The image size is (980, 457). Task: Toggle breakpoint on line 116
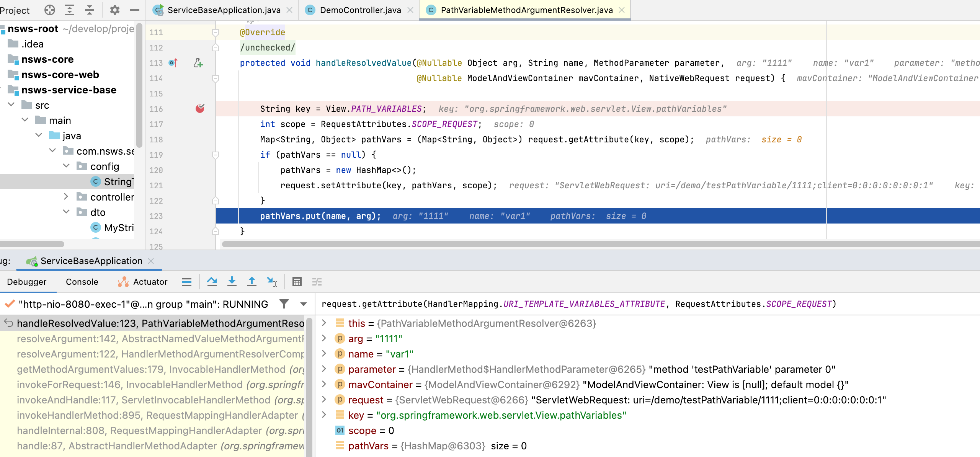coord(200,109)
